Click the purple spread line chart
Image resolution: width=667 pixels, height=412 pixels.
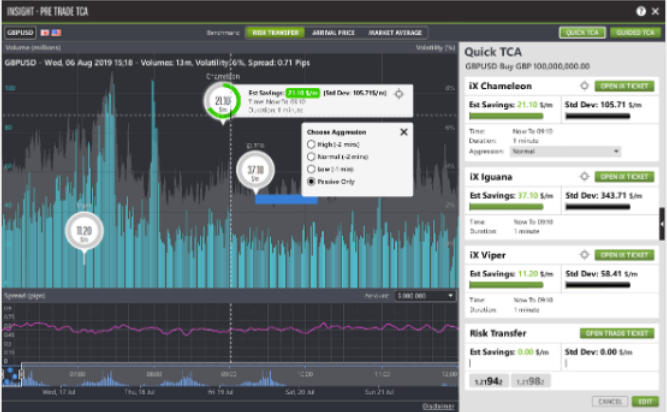pyautogui.click(x=230, y=329)
